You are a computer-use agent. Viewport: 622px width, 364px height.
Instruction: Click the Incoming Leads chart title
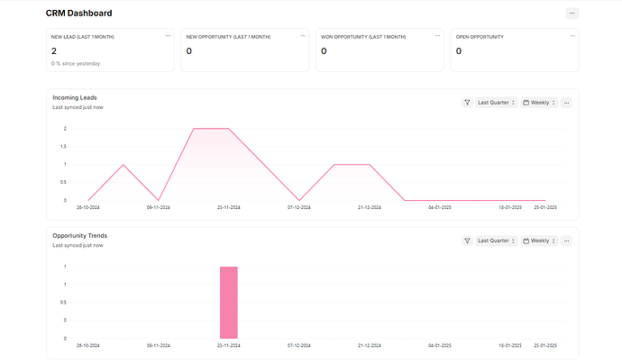(x=75, y=97)
